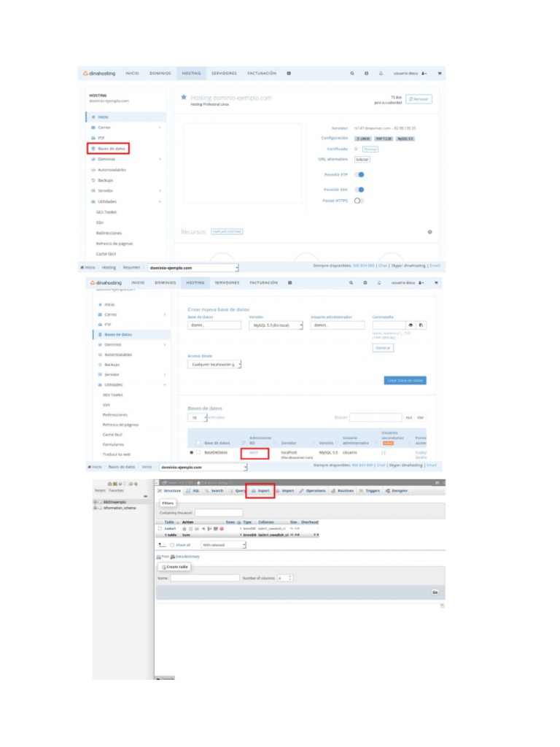The width and height of the screenshot is (560, 747).
Task: Click the show-password eye icon next to Contraseña
Action: pos(411,325)
